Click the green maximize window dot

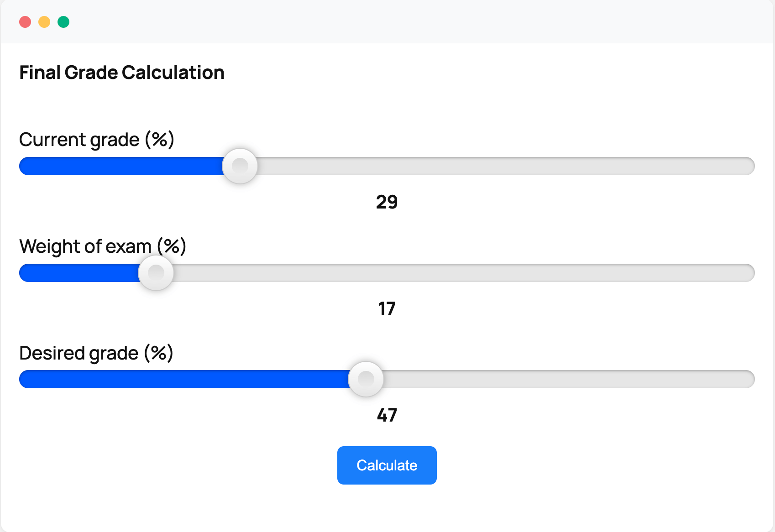pos(63,22)
